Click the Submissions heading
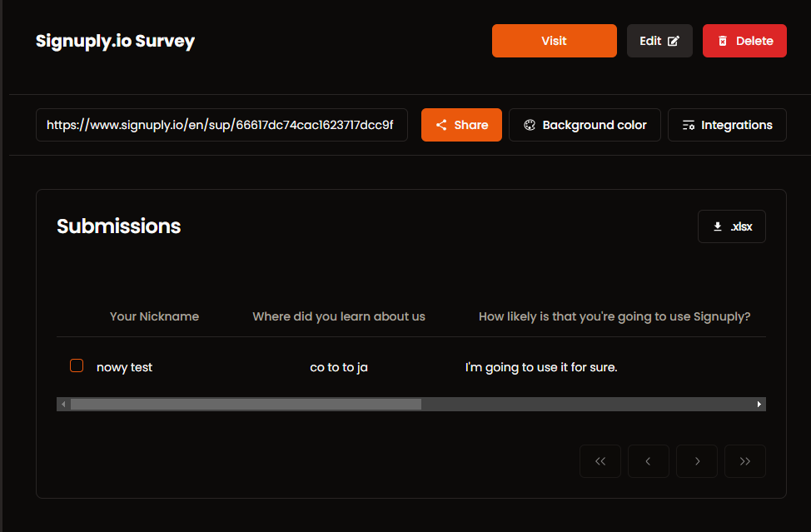 [x=118, y=226]
